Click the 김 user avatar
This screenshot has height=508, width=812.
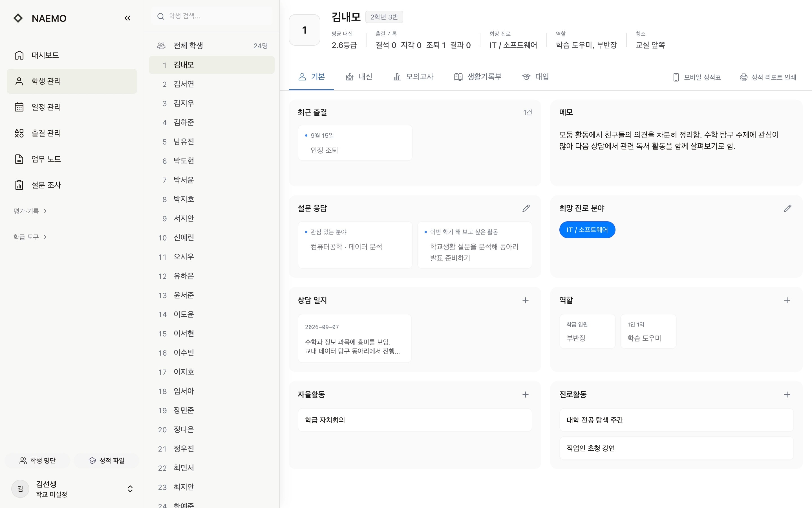(x=21, y=489)
